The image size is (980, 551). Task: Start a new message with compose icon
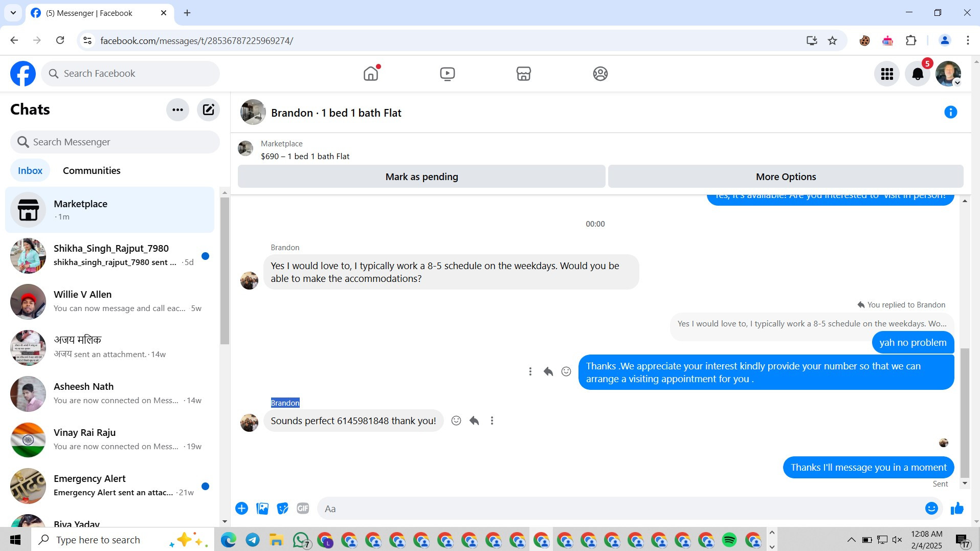[208, 109]
